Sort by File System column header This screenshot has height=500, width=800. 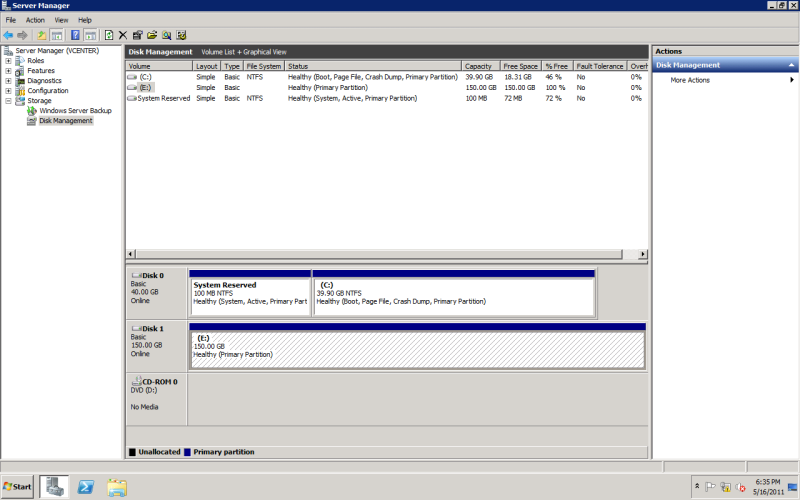coord(263,66)
